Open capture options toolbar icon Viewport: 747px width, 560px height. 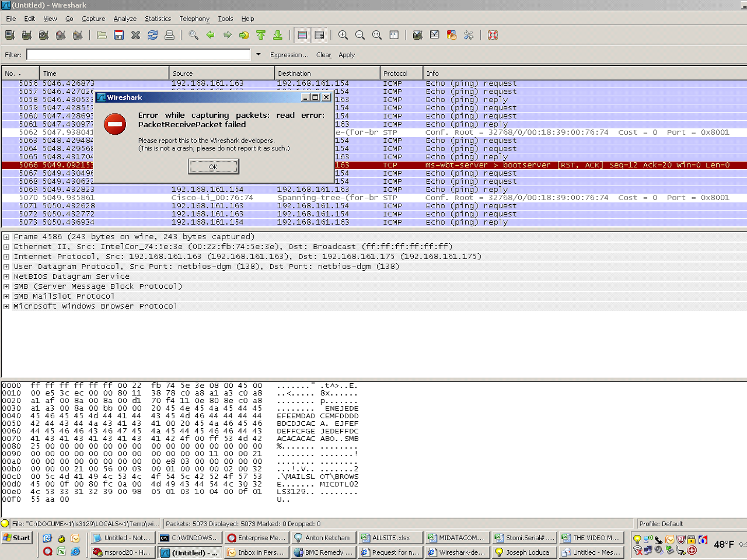tap(26, 35)
